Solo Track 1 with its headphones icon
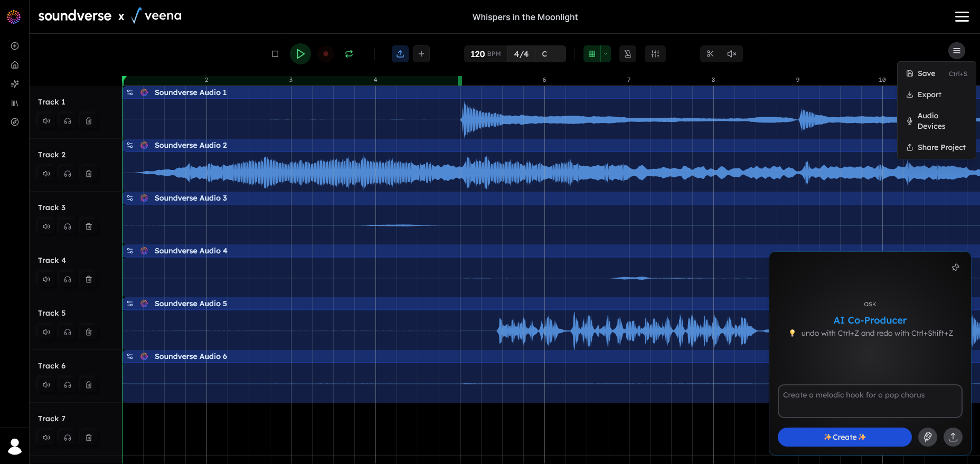The image size is (980, 464). 68,121
